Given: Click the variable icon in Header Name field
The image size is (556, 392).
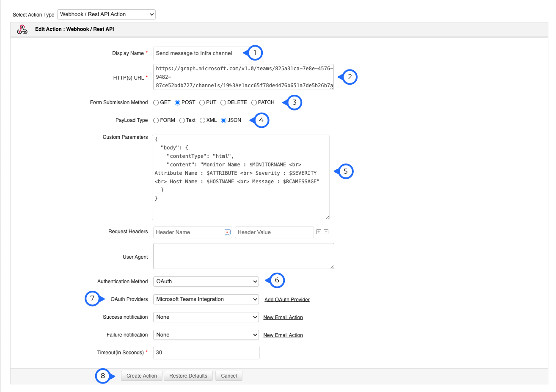Looking at the screenshot, I should click(x=228, y=232).
